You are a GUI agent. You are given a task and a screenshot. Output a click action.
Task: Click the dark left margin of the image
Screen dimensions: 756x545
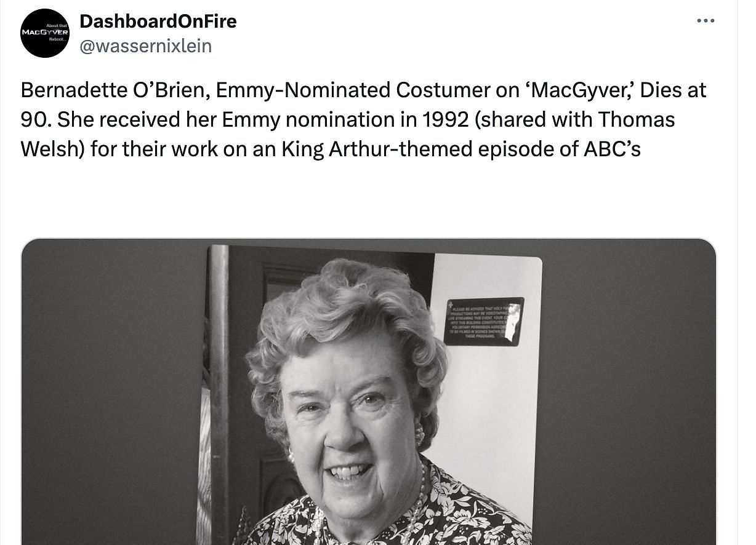click(111, 394)
